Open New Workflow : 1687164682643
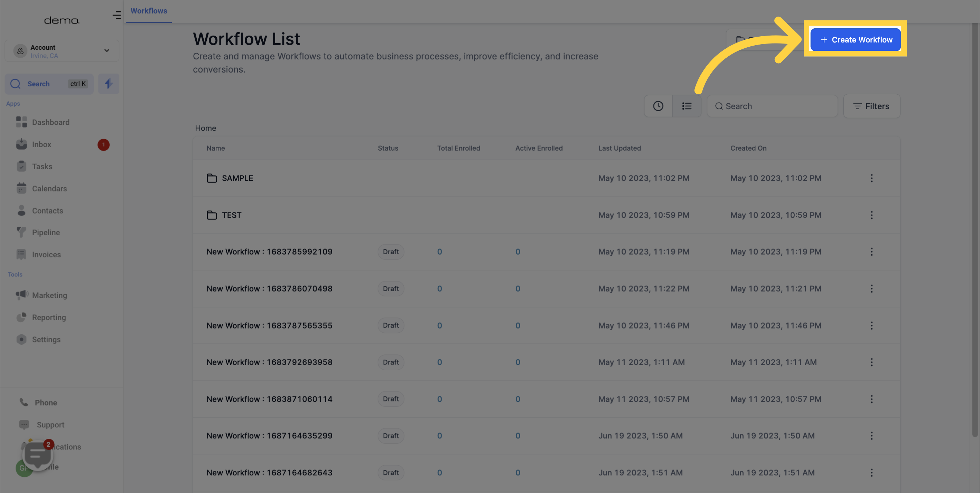This screenshot has height=493, width=980. [x=269, y=473]
